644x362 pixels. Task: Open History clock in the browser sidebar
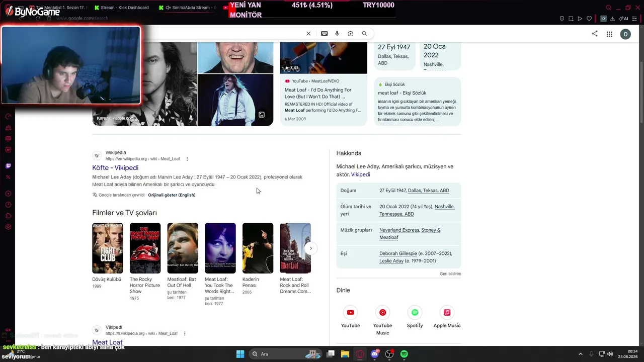point(8,205)
